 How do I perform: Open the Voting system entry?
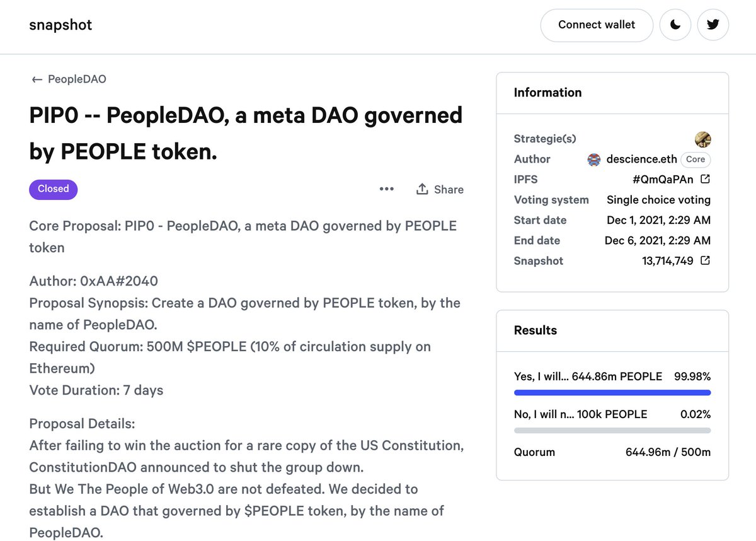coord(658,199)
